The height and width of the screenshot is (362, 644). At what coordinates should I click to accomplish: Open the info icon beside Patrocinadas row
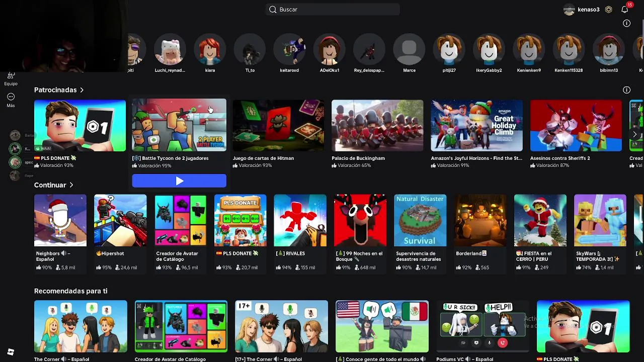tap(626, 90)
